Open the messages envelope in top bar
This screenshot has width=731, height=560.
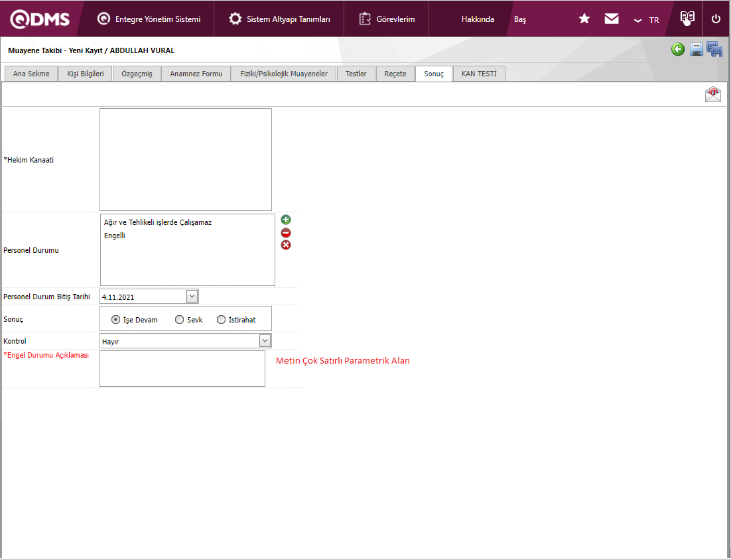612,19
